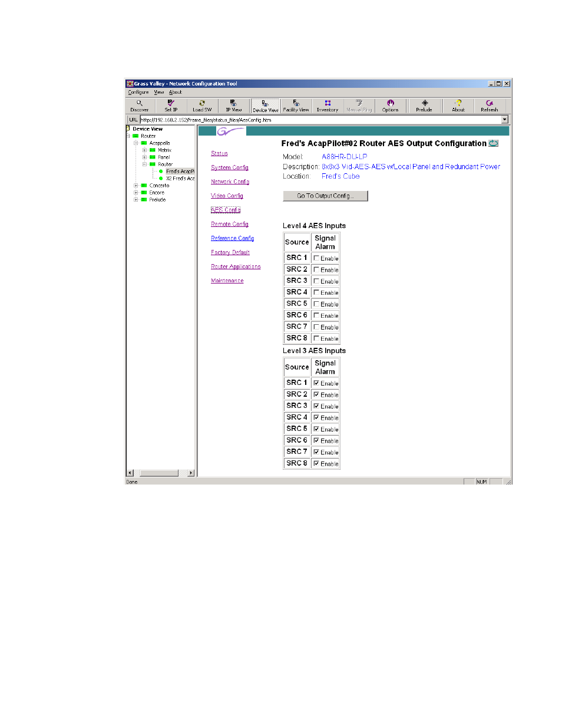Click the green dot next to Fred's AcapPilot

point(161,172)
